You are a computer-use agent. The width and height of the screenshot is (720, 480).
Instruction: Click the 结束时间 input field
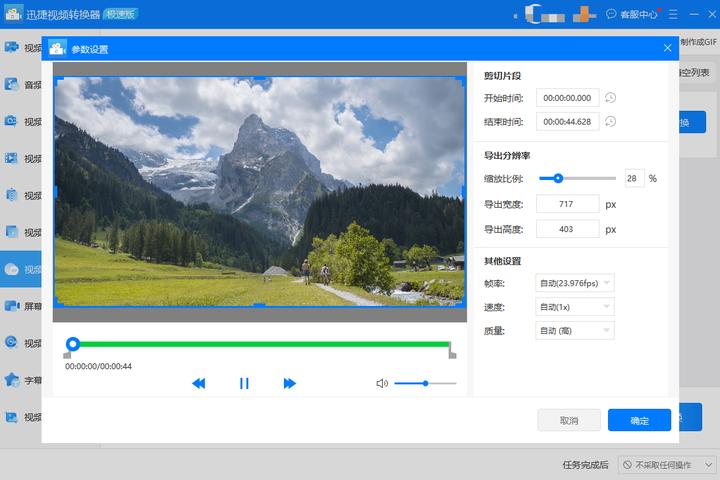[568, 121]
